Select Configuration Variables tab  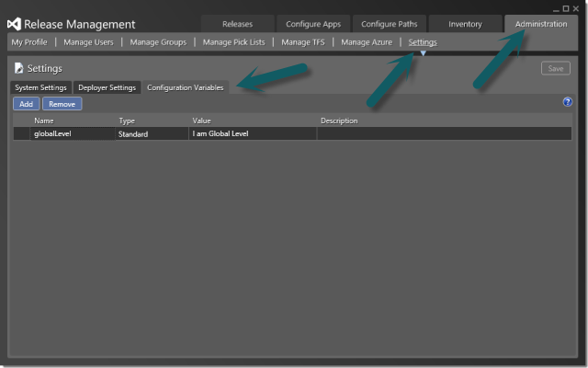point(186,87)
